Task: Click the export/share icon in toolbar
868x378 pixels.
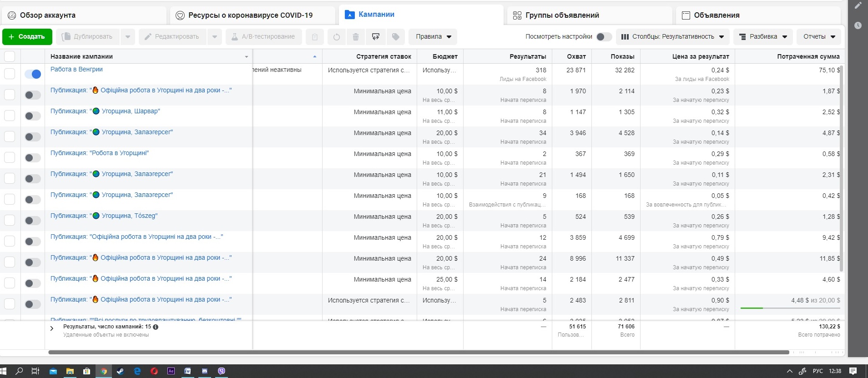Action: 376,37
